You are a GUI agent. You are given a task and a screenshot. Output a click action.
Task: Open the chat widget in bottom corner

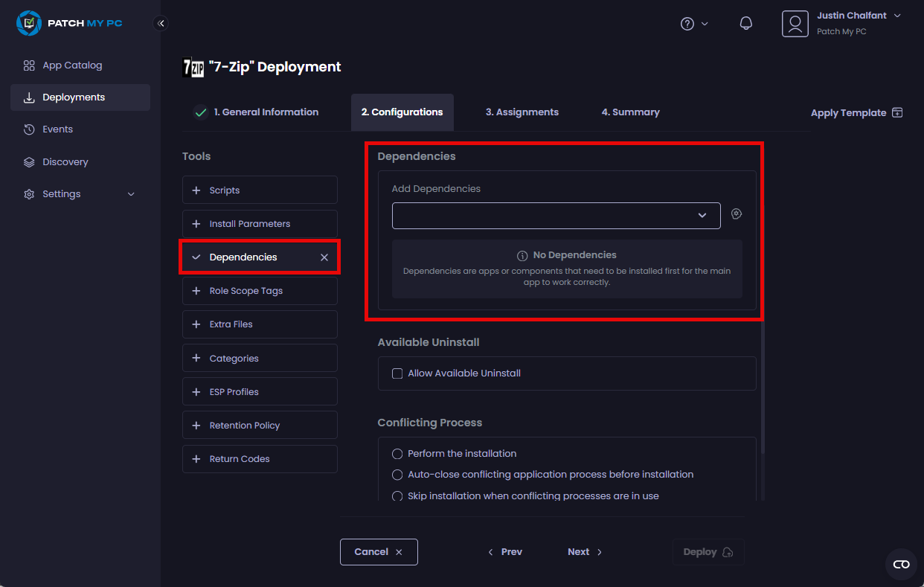click(x=901, y=564)
